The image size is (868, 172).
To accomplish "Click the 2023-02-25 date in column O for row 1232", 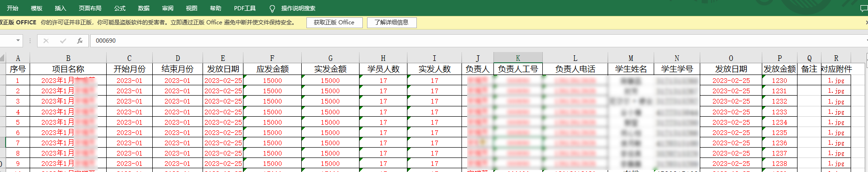I will coord(731,101).
